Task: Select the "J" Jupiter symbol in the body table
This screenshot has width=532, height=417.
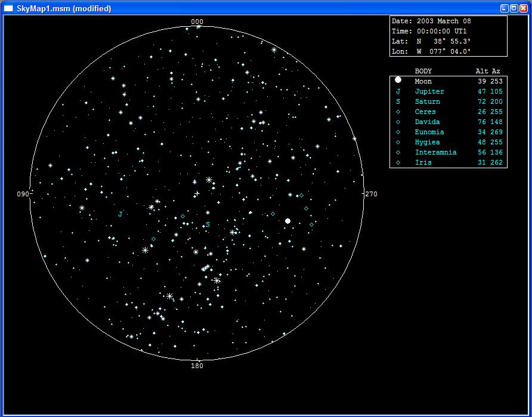Action: pos(397,91)
